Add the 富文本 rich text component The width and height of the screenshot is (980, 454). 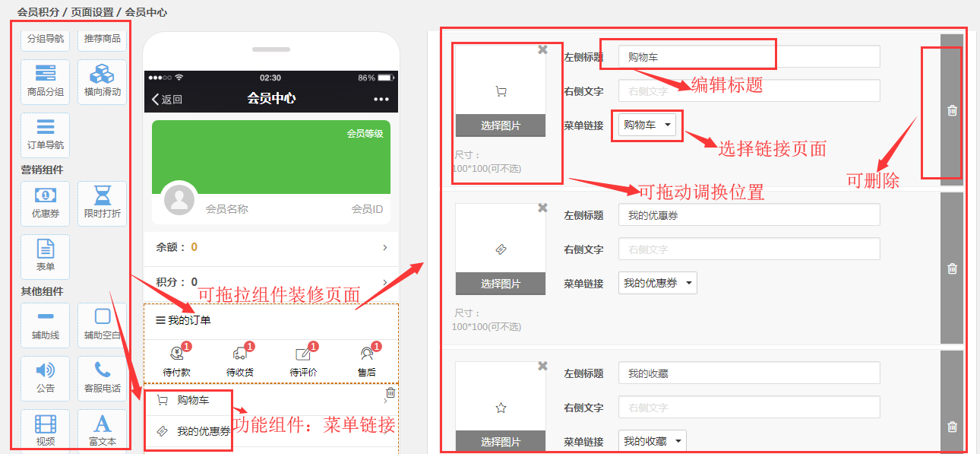[102, 430]
